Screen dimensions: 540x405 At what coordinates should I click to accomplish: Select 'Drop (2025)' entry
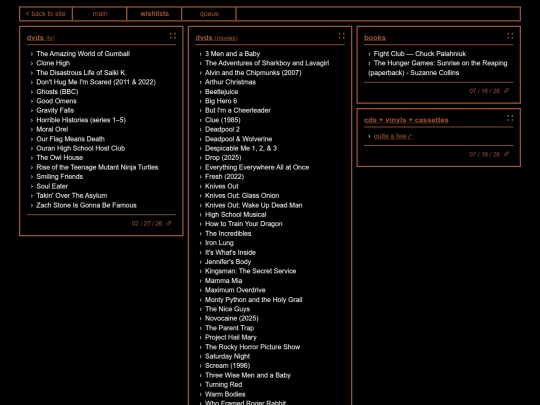click(x=223, y=157)
